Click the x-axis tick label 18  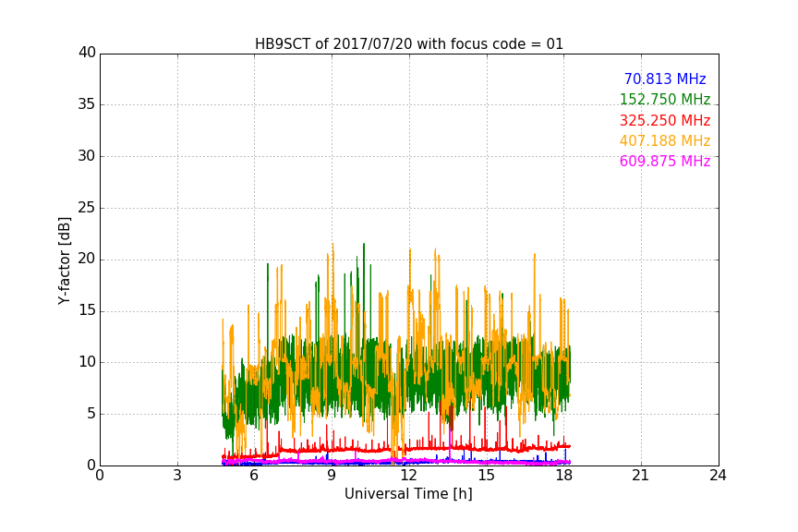[x=563, y=476]
